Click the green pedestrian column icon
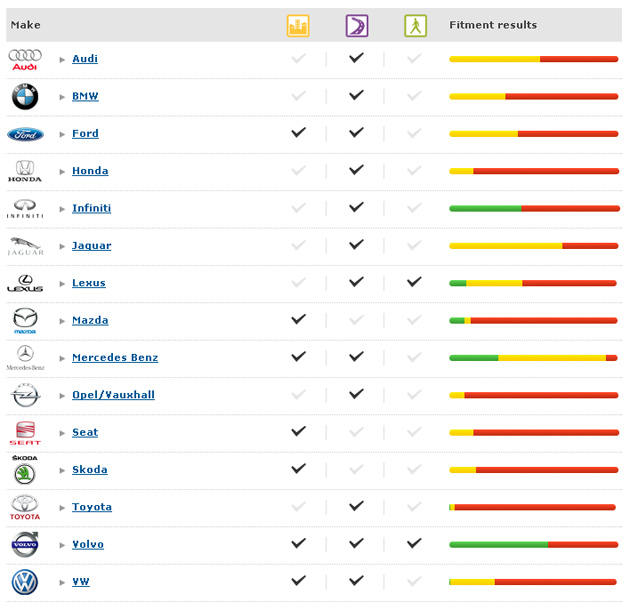630x602 pixels. click(x=414, y=26)
